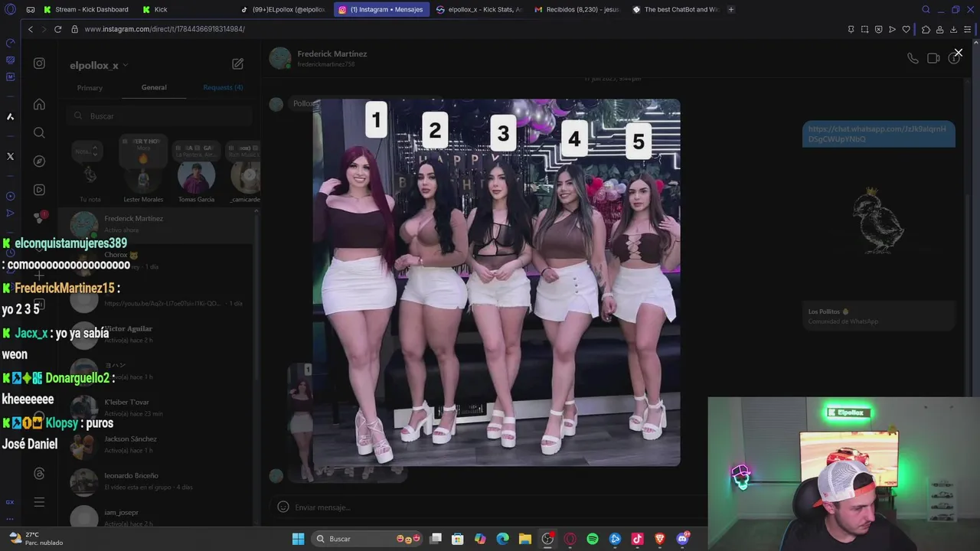This screenshot has width=980, height=551.
Task: Open the Windows Start menu
Action: click(298, 539)
